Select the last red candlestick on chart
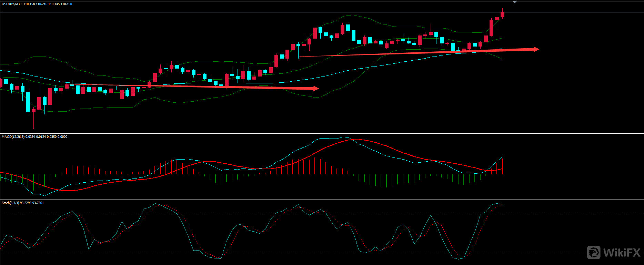Screen dimensions: 644x265 pyautogui.click(x=502, y=14)
